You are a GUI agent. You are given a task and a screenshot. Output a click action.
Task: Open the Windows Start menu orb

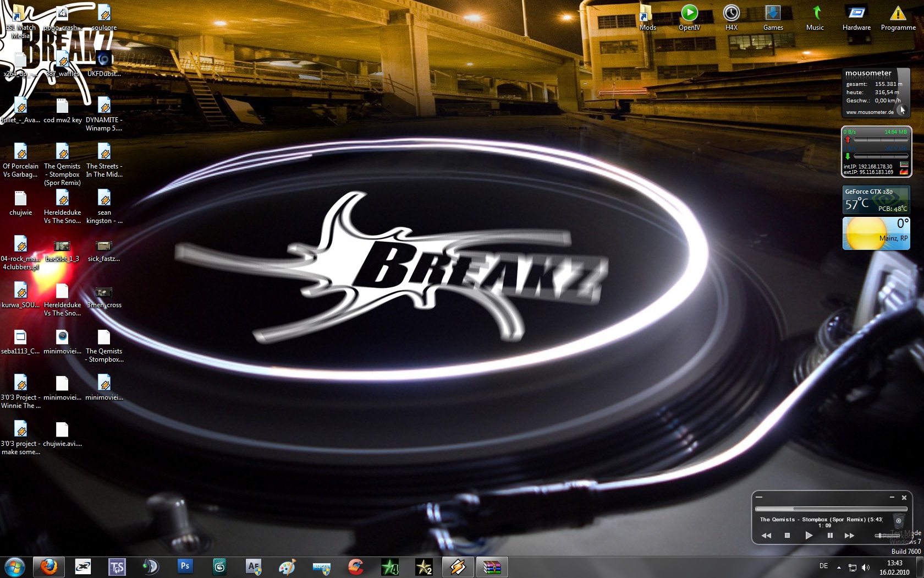(x=15, y=566)
